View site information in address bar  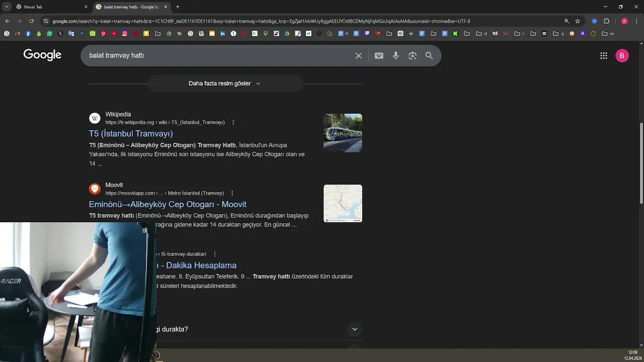click(46, 21)
